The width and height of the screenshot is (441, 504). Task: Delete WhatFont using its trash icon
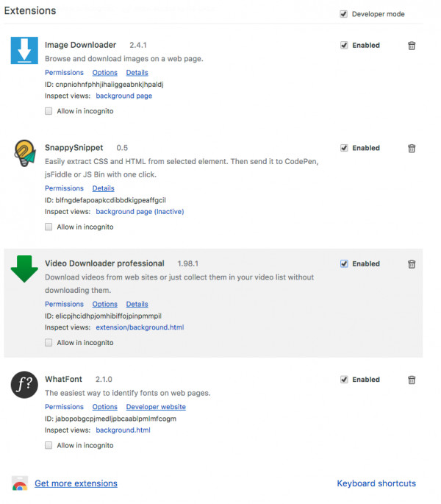(412, 380)
